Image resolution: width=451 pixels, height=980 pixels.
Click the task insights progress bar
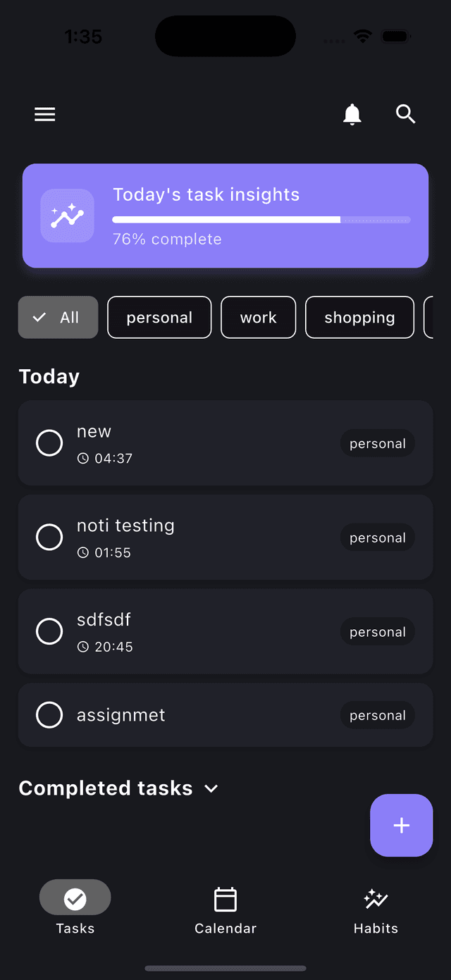[x=261, y=220]
